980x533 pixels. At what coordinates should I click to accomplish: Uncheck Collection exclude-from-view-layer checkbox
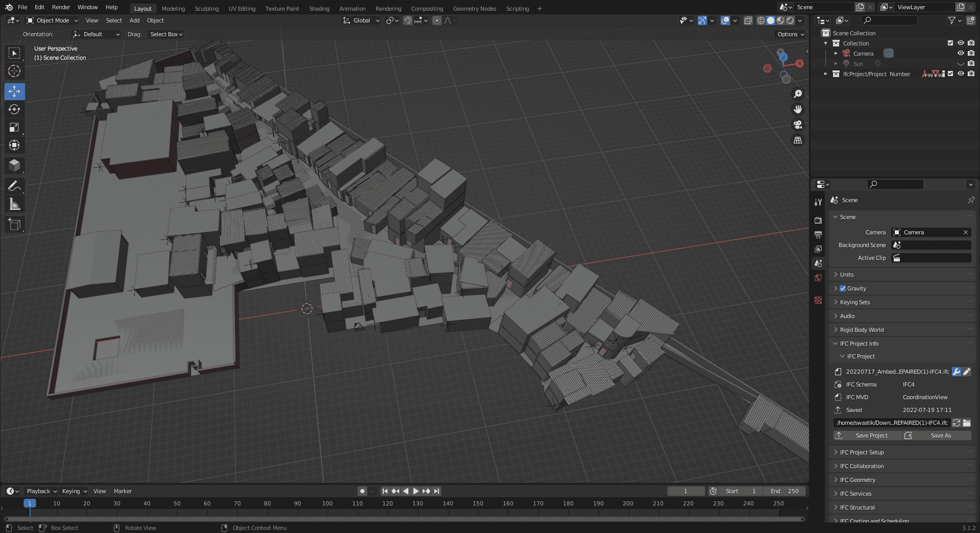point(950,43)
